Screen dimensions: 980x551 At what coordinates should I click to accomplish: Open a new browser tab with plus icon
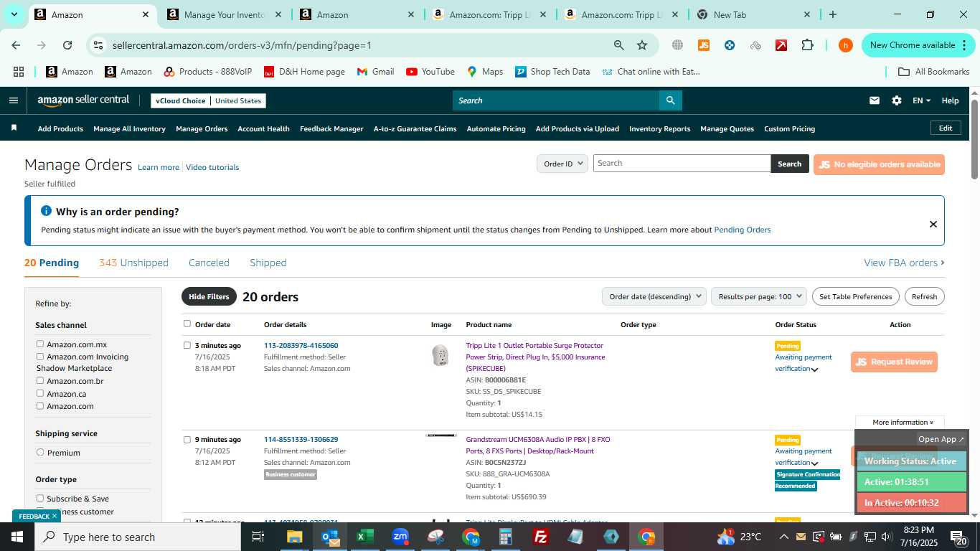[833, 14]
